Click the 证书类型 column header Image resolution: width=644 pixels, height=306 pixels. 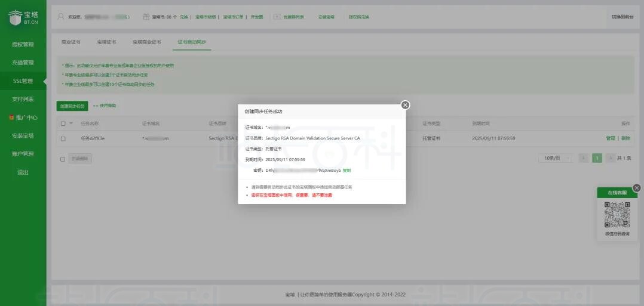431,123
